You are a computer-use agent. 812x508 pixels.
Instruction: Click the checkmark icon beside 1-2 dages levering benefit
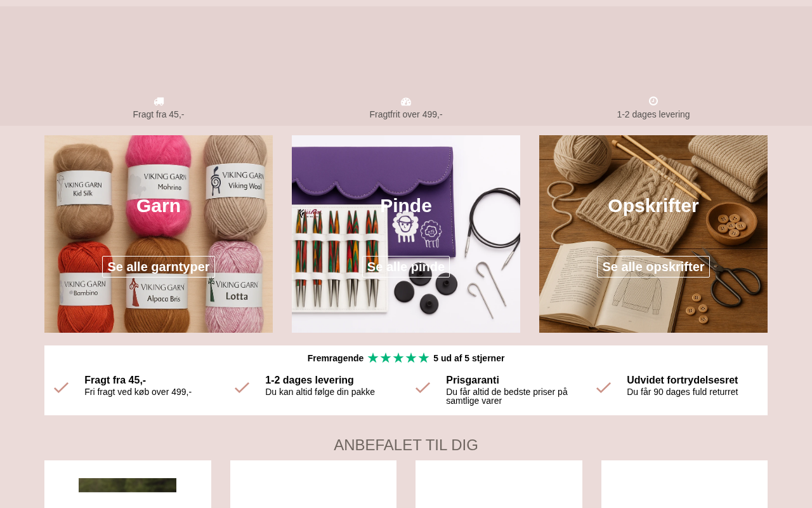[242, 387]
